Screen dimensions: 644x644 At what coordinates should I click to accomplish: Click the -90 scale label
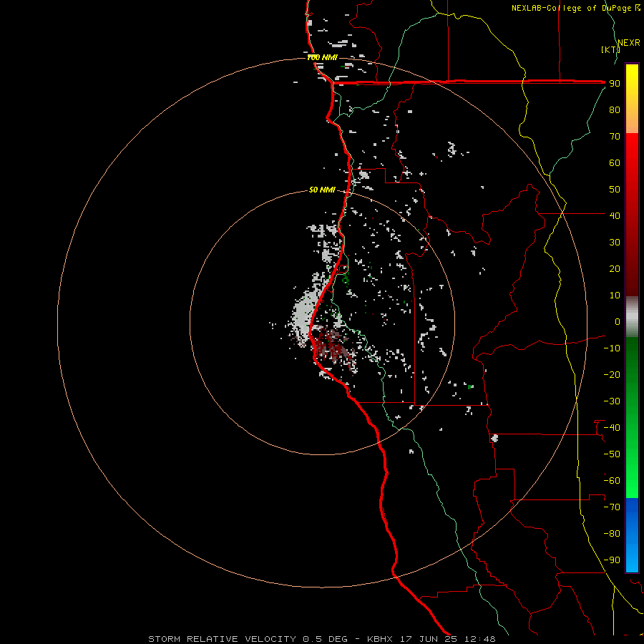pyautogui.click(x=612, y=560)
